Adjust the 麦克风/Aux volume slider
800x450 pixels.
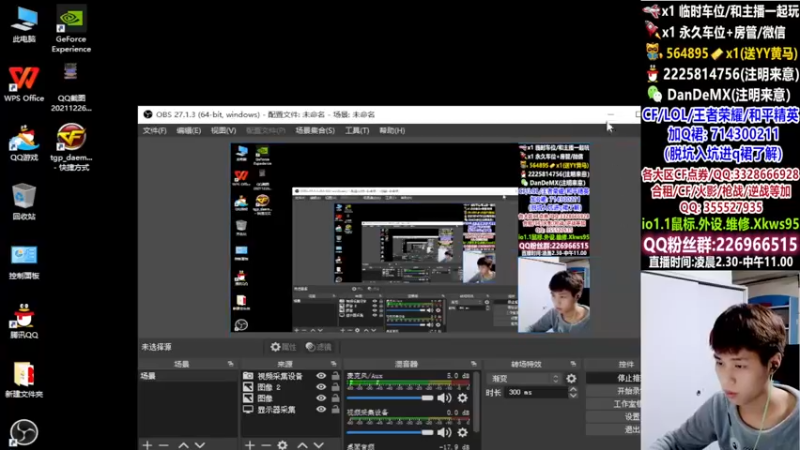pos(390,398)
